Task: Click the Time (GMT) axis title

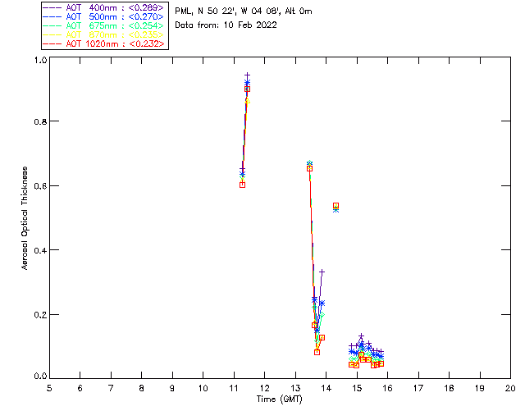Action: pos(279,399)
